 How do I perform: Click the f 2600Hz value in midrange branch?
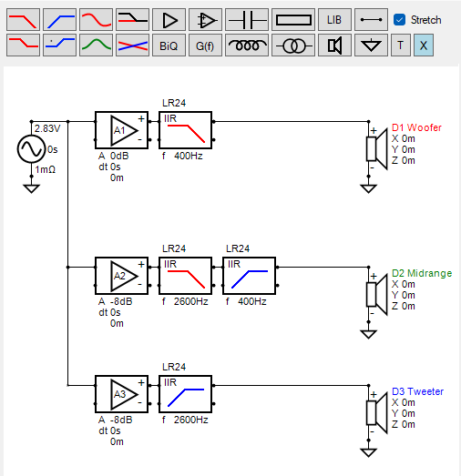click(x=185, y=302)
